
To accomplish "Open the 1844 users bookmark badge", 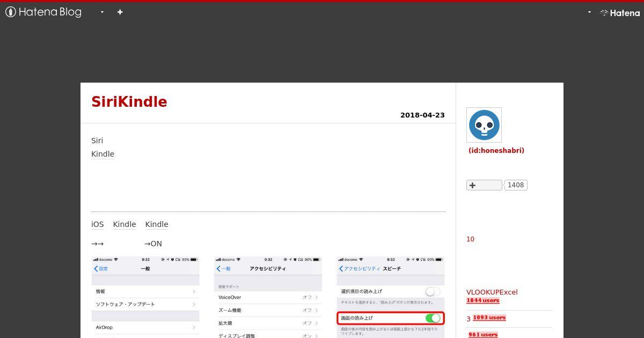I will coord(482,300).
